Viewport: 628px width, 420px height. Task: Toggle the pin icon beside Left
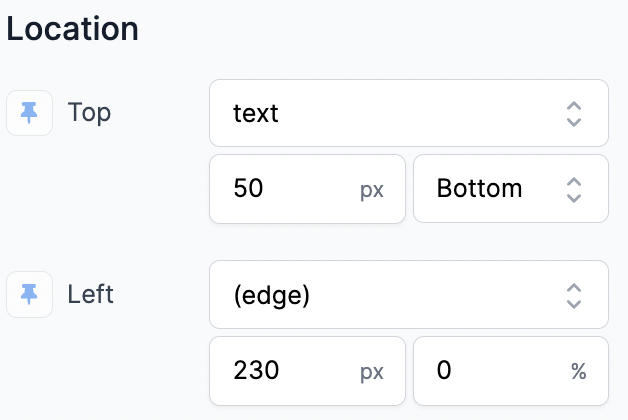(x=29, y=294)
